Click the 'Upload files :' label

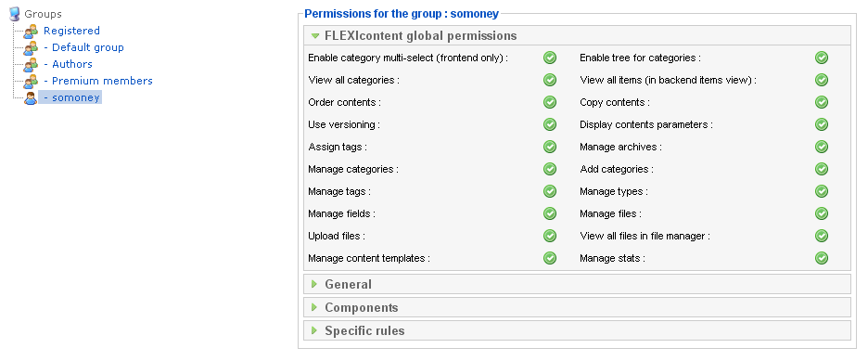[x=337, y=236]
